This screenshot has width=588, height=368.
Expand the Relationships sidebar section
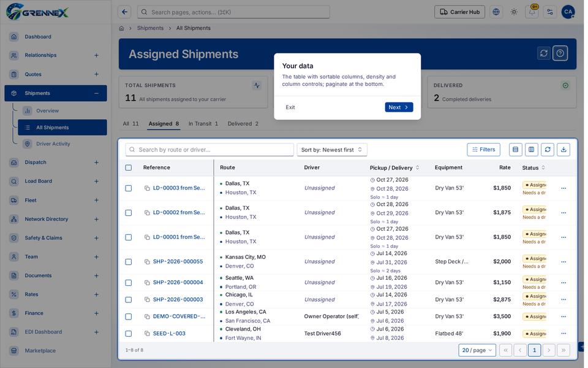pos(96,55)
